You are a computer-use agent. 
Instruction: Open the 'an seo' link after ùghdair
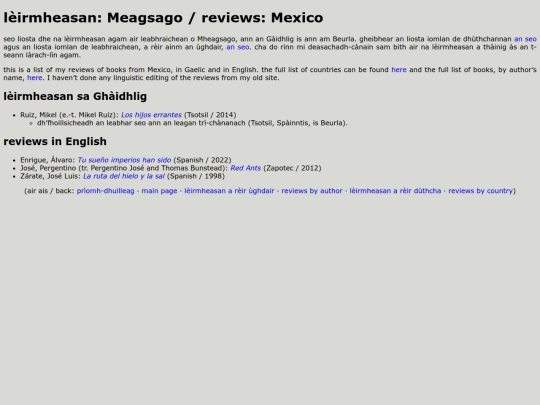point(238,47)
